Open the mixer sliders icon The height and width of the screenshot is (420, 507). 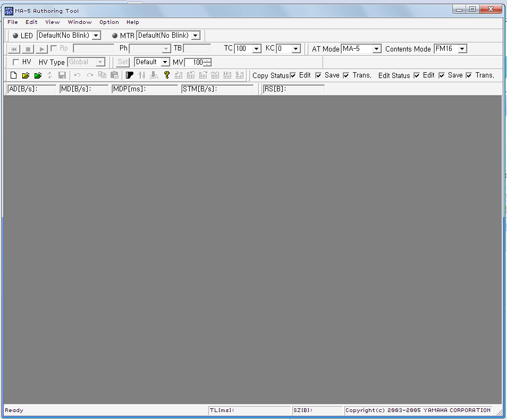coord(142,75)
